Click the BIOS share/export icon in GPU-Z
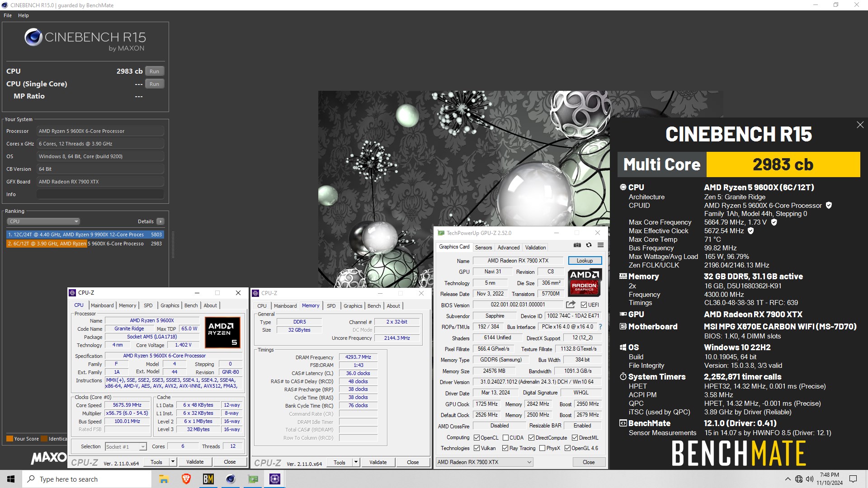Screen dimensions: 868x488 571,305
